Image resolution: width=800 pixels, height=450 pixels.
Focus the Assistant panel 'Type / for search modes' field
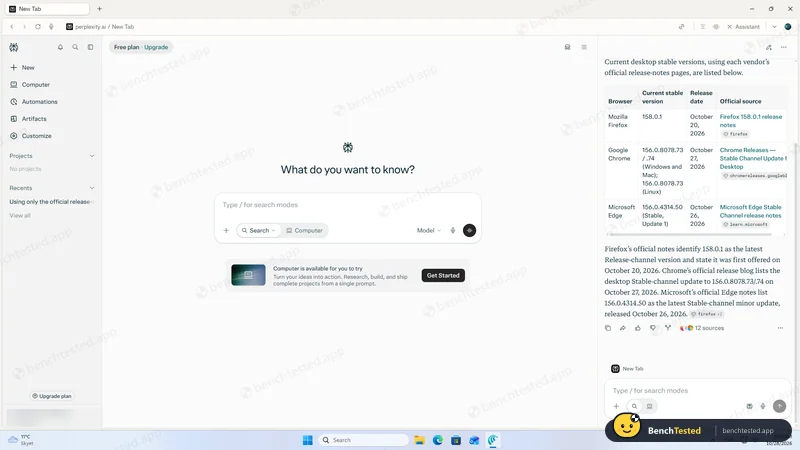697,390
